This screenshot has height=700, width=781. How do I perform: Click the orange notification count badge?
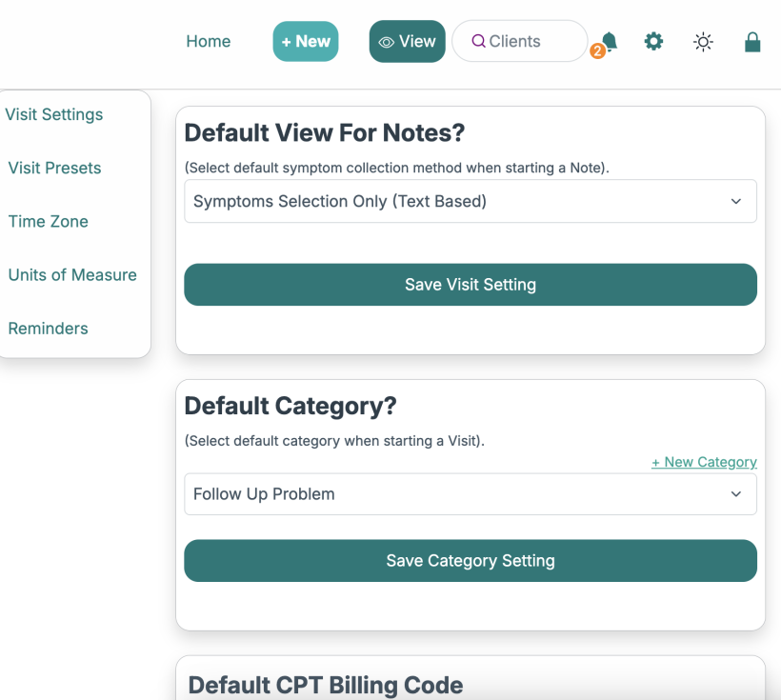(x=597, y=51)
